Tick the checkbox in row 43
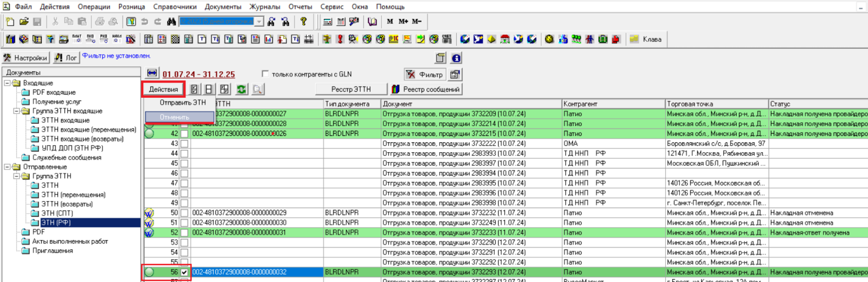This screenshot has height=282, width=868. click(x=184, y=144)
